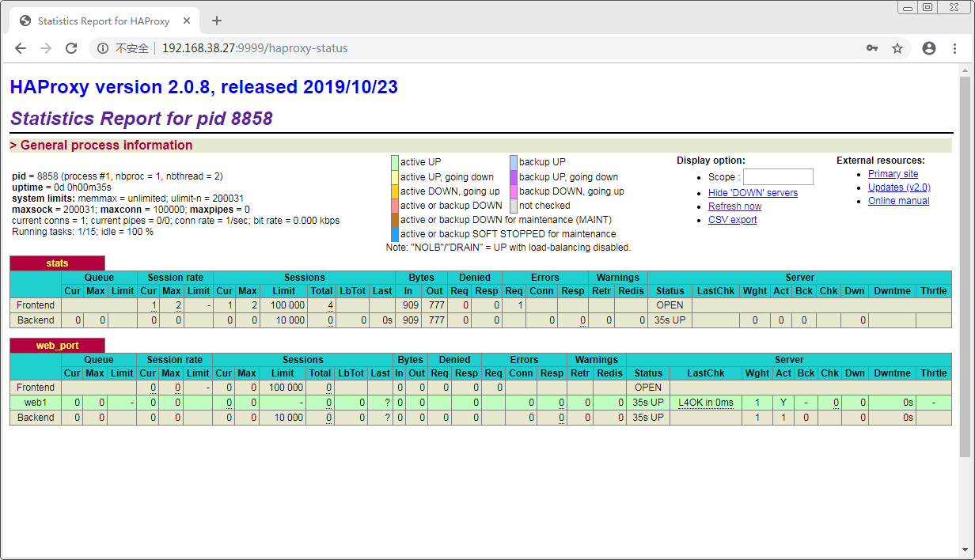The width and height of the screenshot is (975, 560).
Task: Open the Updates (v2.0) link
Action: pos(899,187)
